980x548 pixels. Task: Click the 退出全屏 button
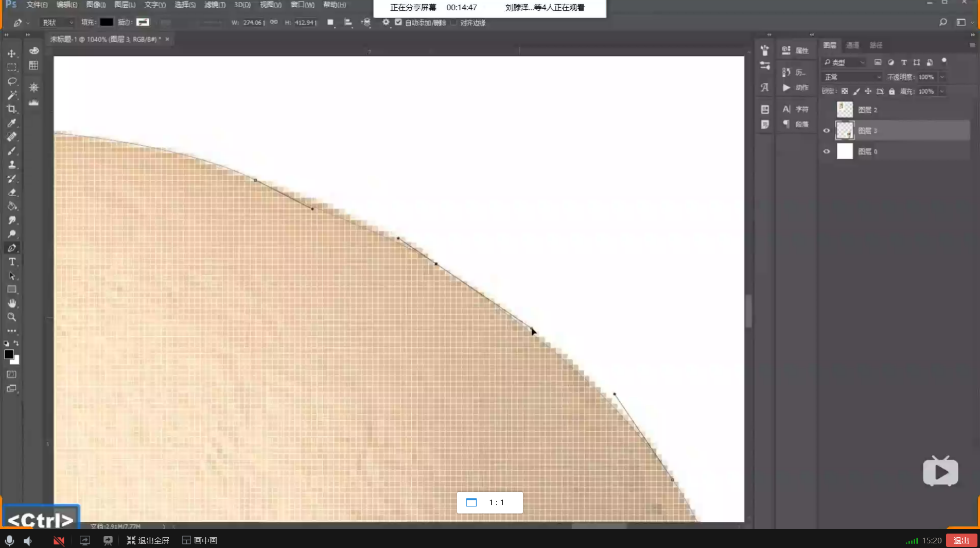[148, 540]
